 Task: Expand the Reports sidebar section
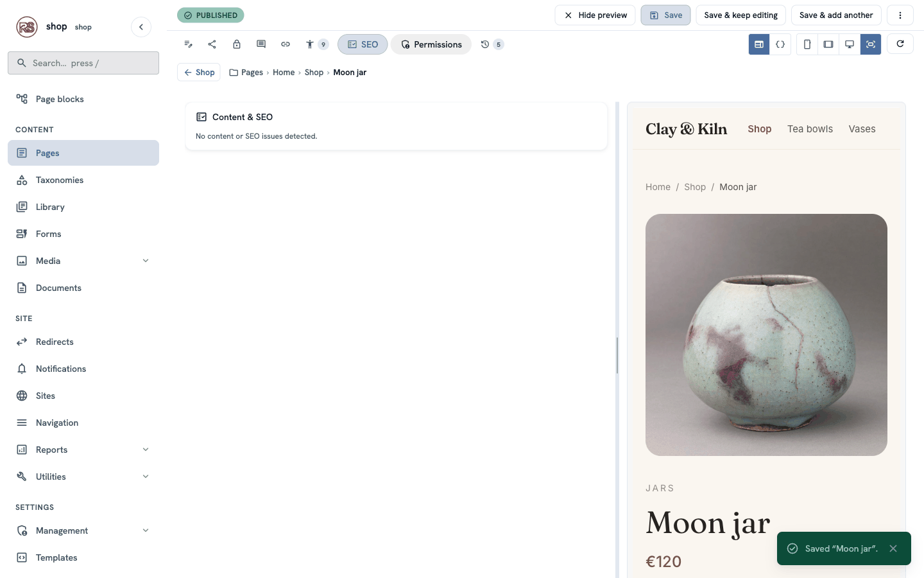146,450
